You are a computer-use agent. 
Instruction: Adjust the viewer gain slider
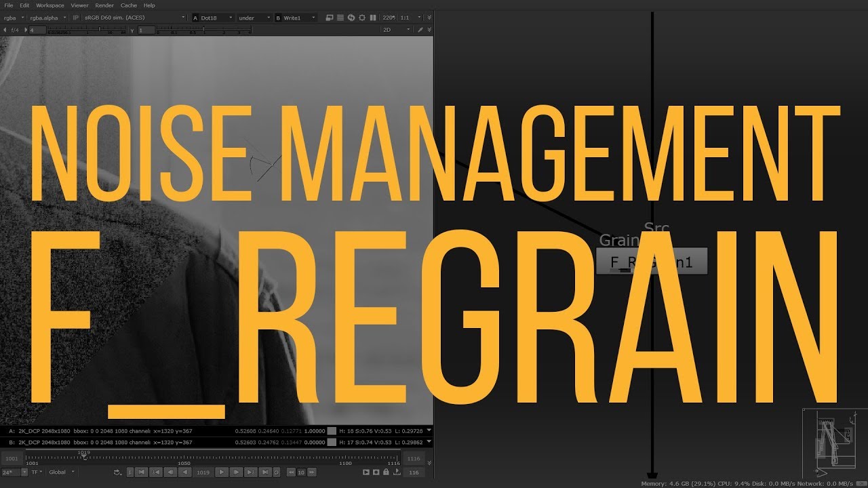(87, 30)
